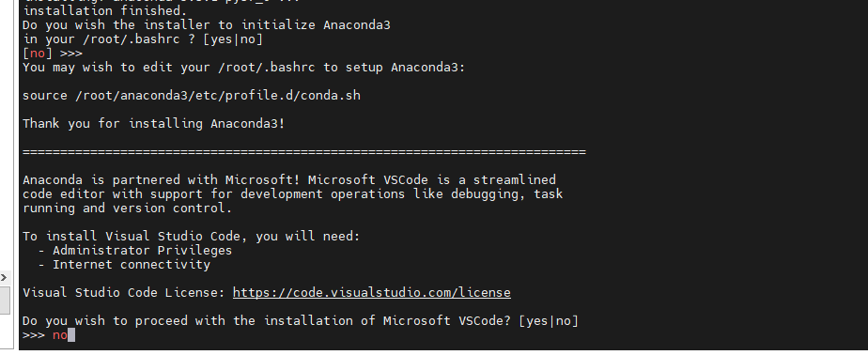868x355 pixels.
Task: Place cursor after the red 'no' at final prompt
Action: [70, 335]
